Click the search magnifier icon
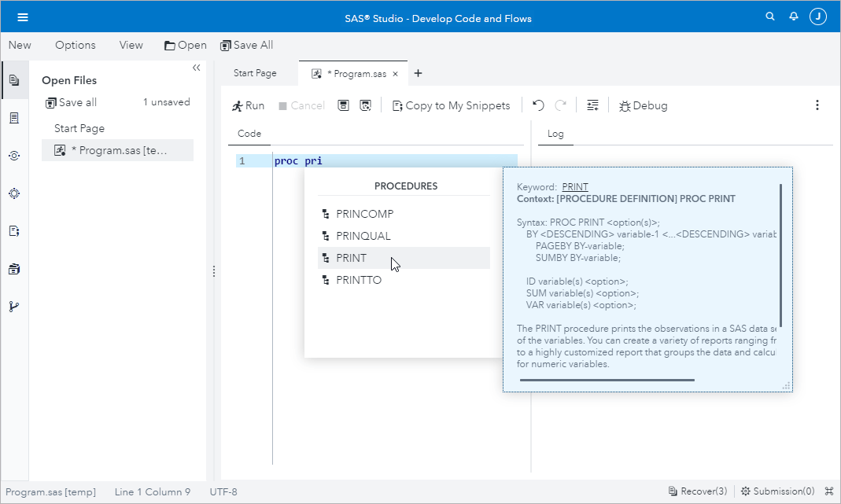This screenshot has width=841, height=504. (x=770, y=17)
